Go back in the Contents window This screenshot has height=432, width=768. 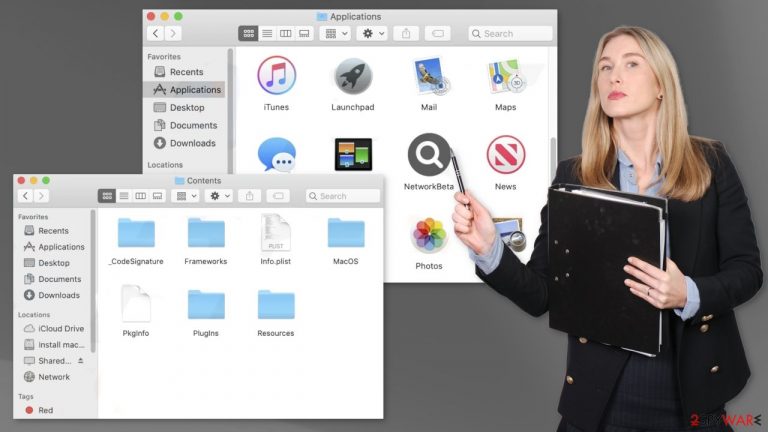[25, 196]
